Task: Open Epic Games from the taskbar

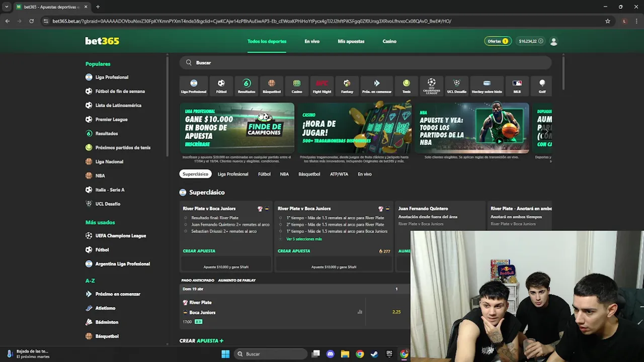Action: click(x=389, y=354)
